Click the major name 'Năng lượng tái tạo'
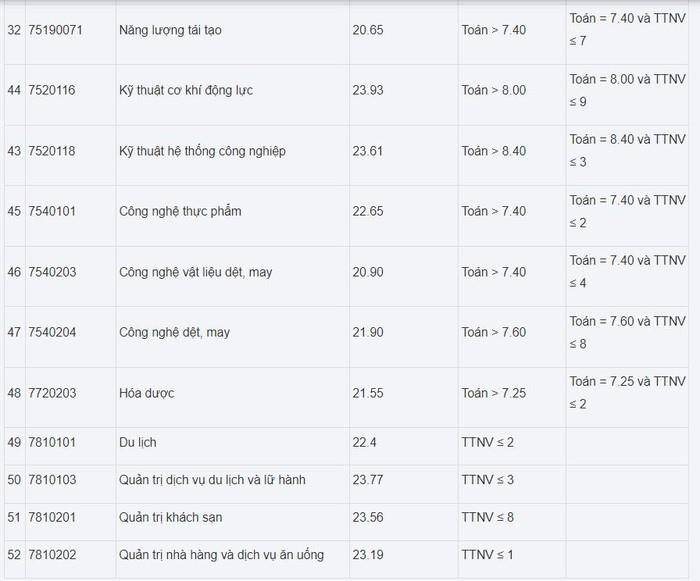The height and width of the screenshot is (581, 700). (x=170, y=30)
